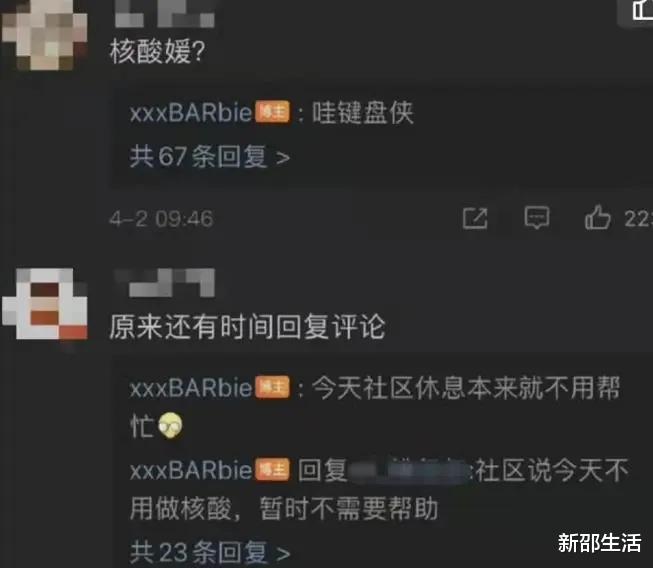Tap 博主 badge before 回复 text
653x568 pixels.
(x=272, y=470)
